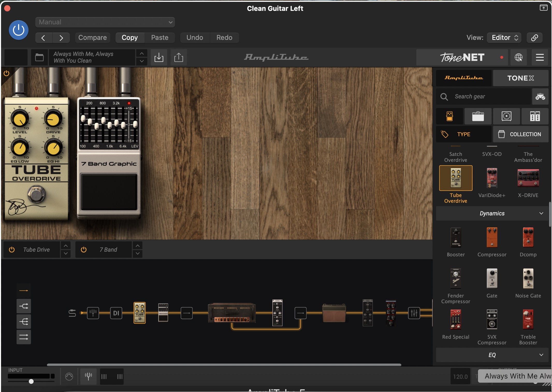Screen dimensions: 552x392
Task: Click the 7 Band Graphic footswitch pad
Action: (109, 192)
